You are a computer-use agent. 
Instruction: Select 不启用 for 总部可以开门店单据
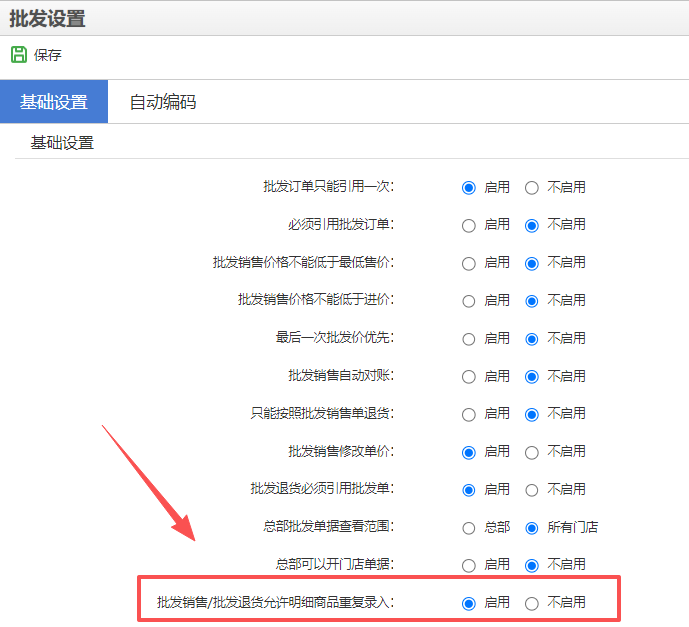pyautogui.click(x=532, y=565)
